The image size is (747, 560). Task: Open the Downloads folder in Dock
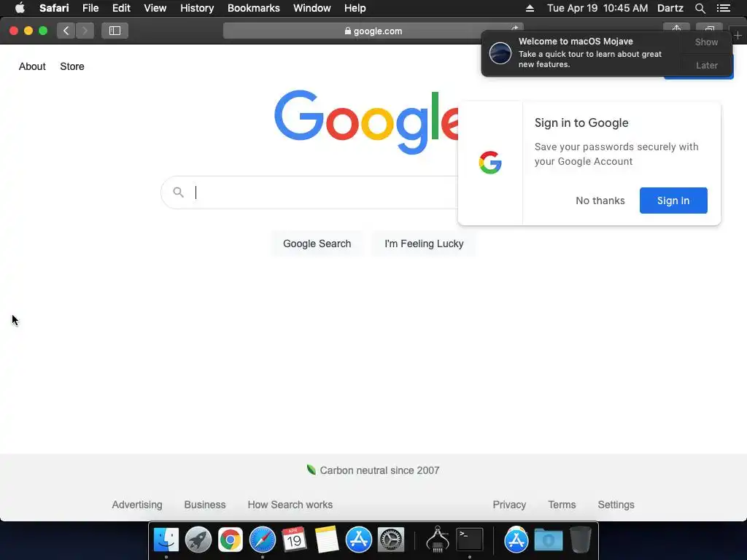[x=549, y=540]
